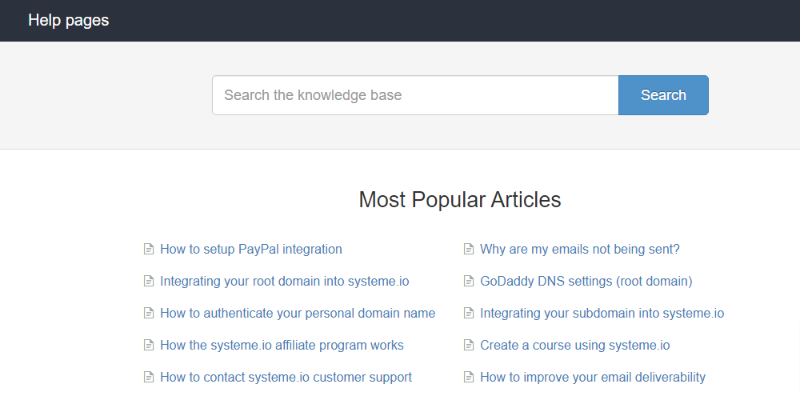Open How to setup PayPal integration article
Screen dimensions: 800x408
tap(251, 249)
